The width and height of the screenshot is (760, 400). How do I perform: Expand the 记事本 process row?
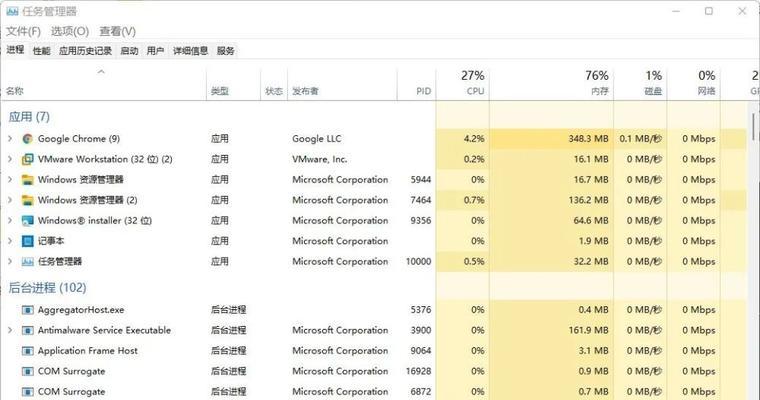tap(10, 241)
